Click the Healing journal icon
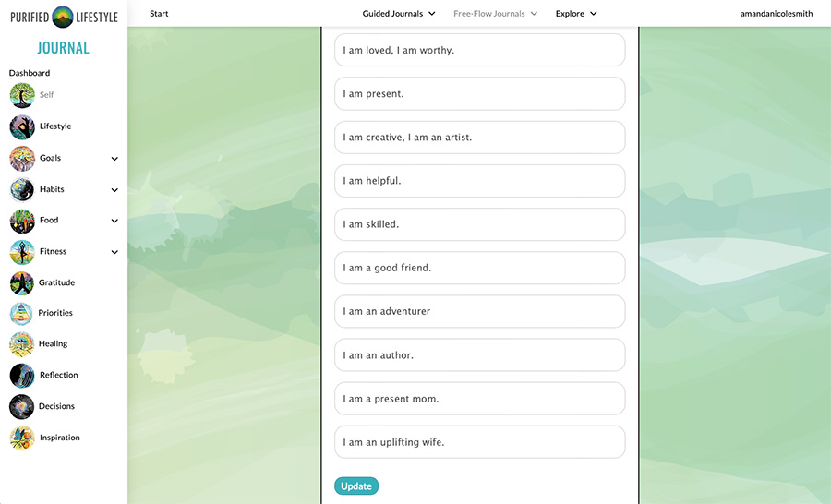 pyautogui.click(x=22, y=344)
